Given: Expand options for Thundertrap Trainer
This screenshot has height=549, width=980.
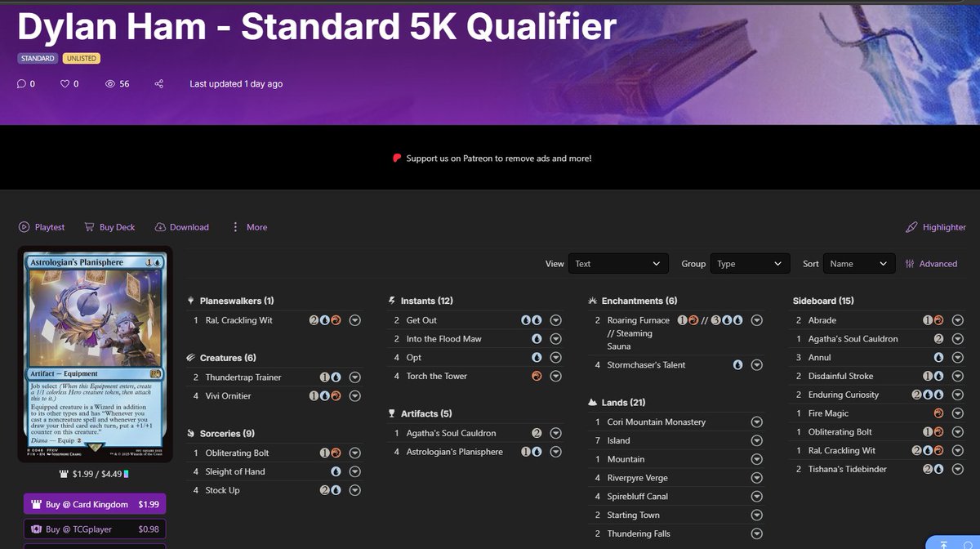Looking at the screenshot, I should pos(354,377).
